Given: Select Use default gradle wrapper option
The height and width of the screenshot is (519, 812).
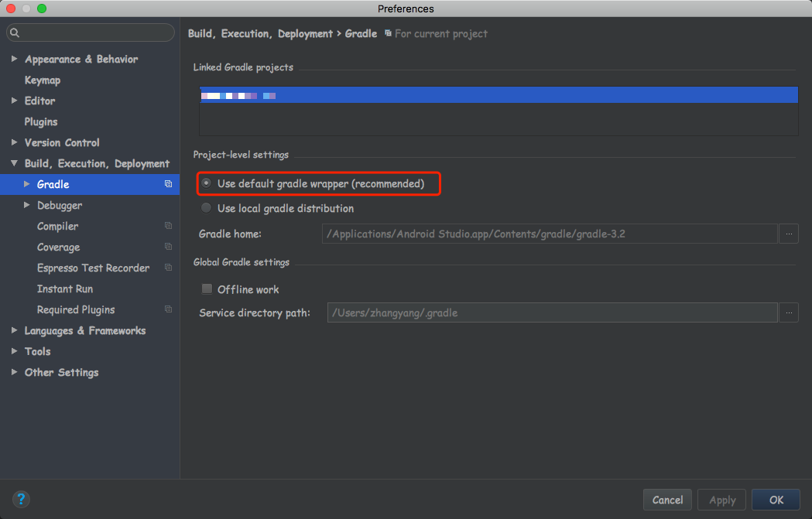Looking at the screenshot, I should pyautogui.click(x=207, y=183).
